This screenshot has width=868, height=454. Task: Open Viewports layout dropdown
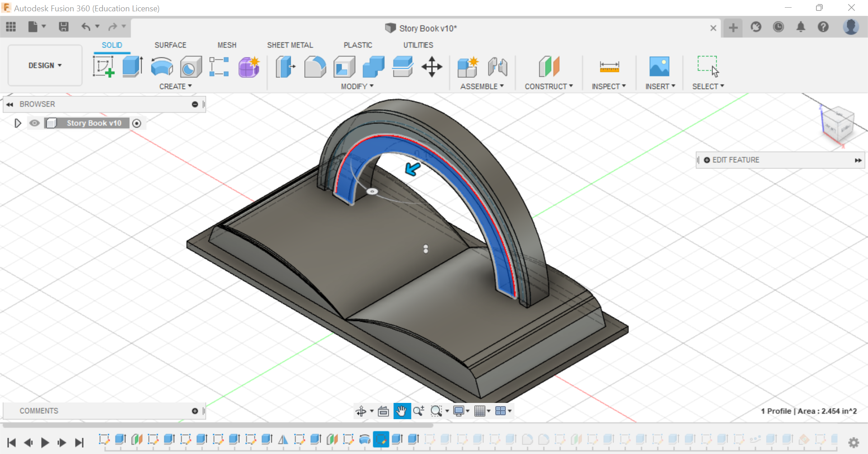point(503,411)
